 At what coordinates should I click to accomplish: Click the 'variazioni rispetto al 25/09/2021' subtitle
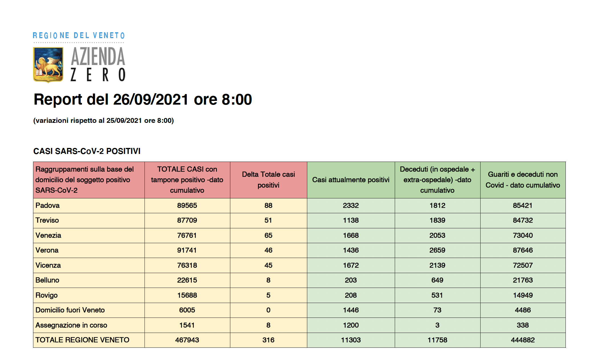pyautogui.click(x=103, y=121)
